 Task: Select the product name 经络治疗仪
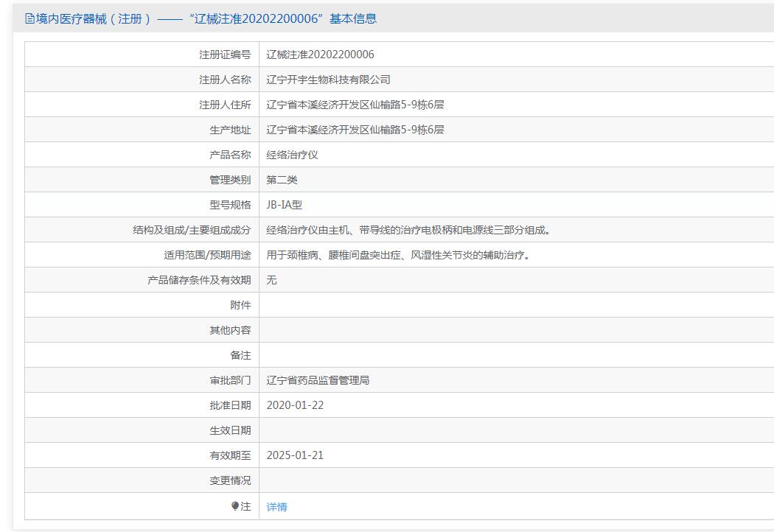(x=292, y=155)
